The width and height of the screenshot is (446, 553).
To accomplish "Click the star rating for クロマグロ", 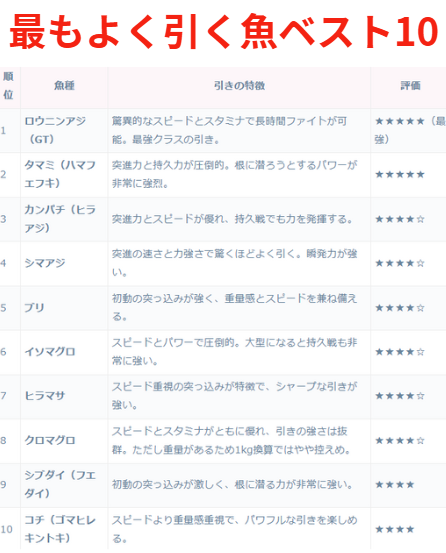I will click(400, 441).
